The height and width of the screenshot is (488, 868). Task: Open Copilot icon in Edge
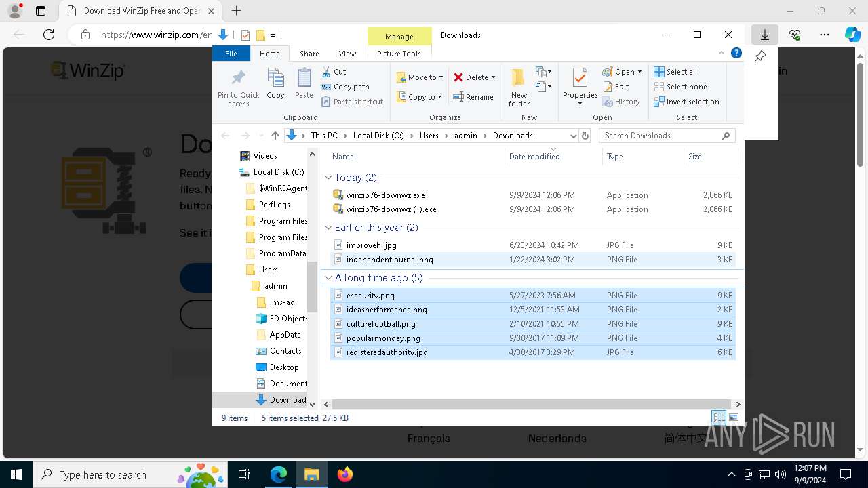pos(852,35)
